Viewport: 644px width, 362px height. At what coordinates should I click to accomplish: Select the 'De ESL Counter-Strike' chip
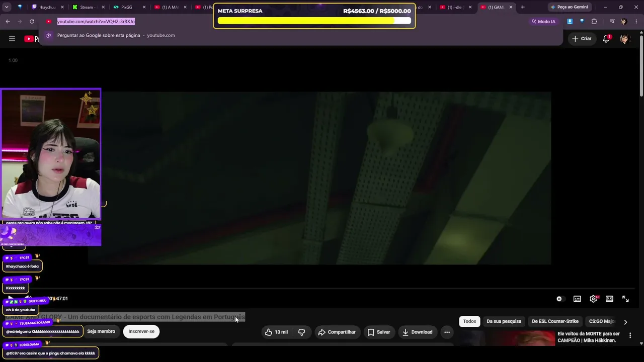pos(555,321)
